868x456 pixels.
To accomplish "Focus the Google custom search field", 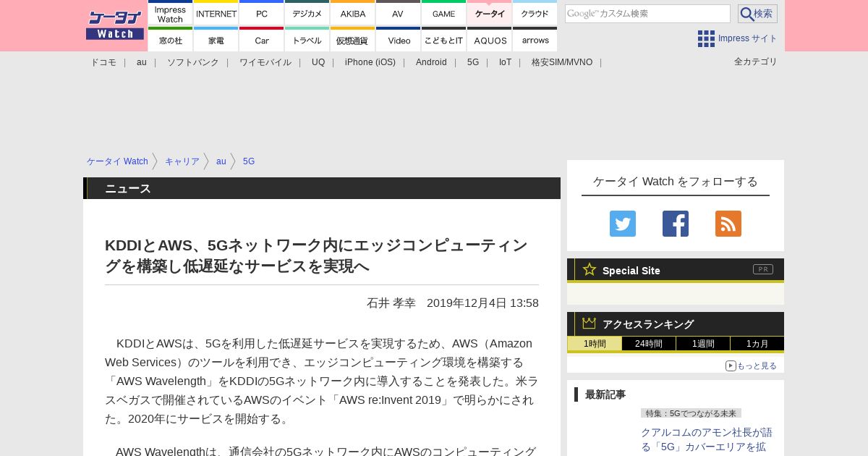I will point(647,14).
